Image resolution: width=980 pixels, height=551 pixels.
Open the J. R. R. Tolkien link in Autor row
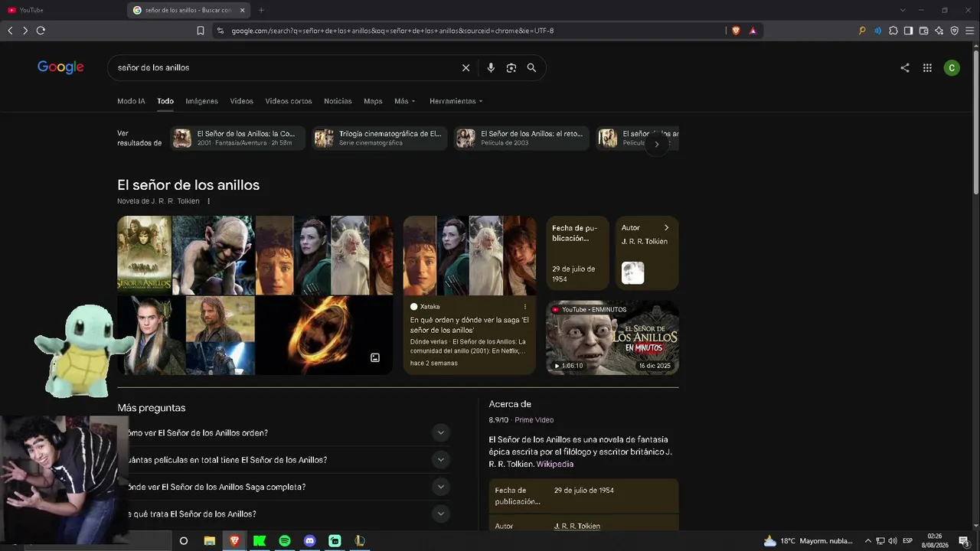coord(577,527)
